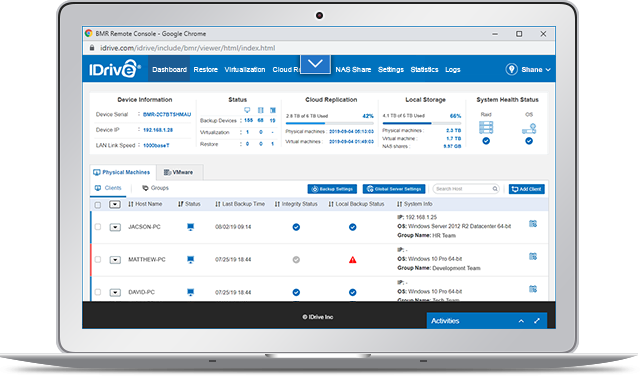Click JACSON-PC integrity status checkmark
640x376 pixels.
[296, 227]
